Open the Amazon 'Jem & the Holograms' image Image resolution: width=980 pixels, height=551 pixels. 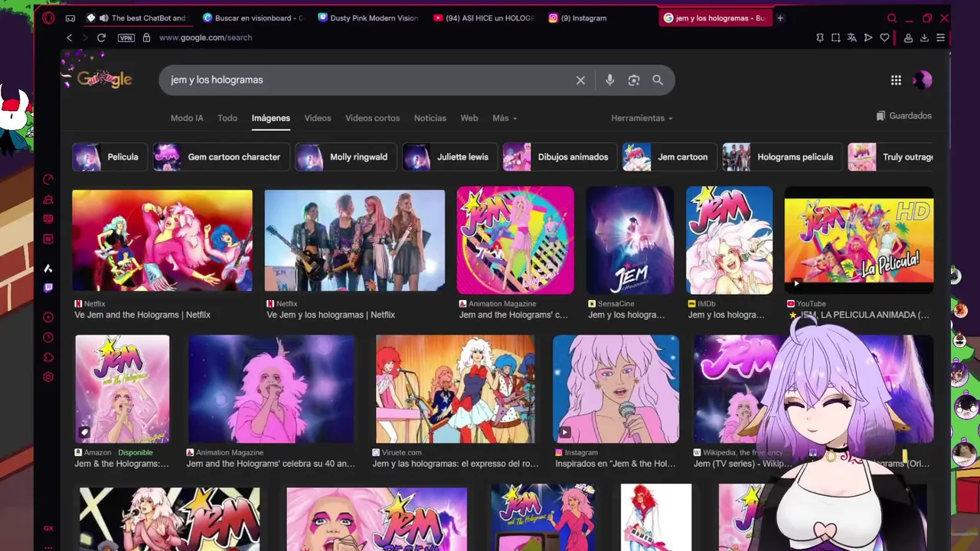click(x=122, y=389)
